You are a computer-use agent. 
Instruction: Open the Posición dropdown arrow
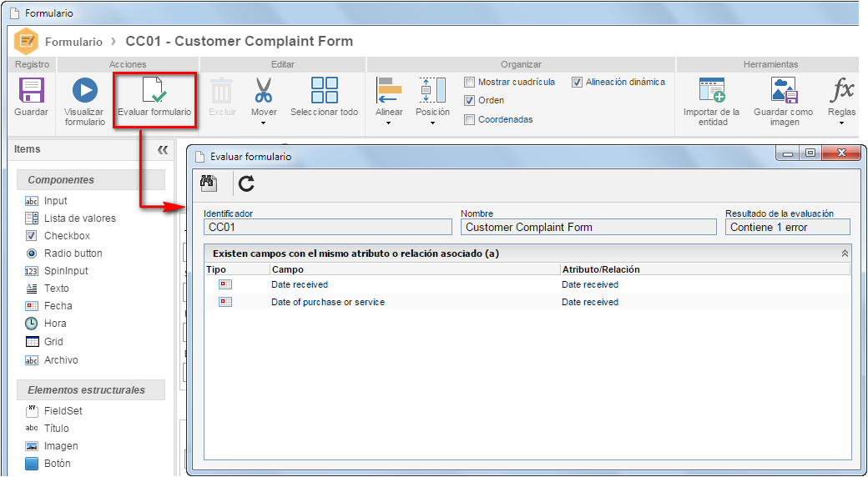click(432, 123)
